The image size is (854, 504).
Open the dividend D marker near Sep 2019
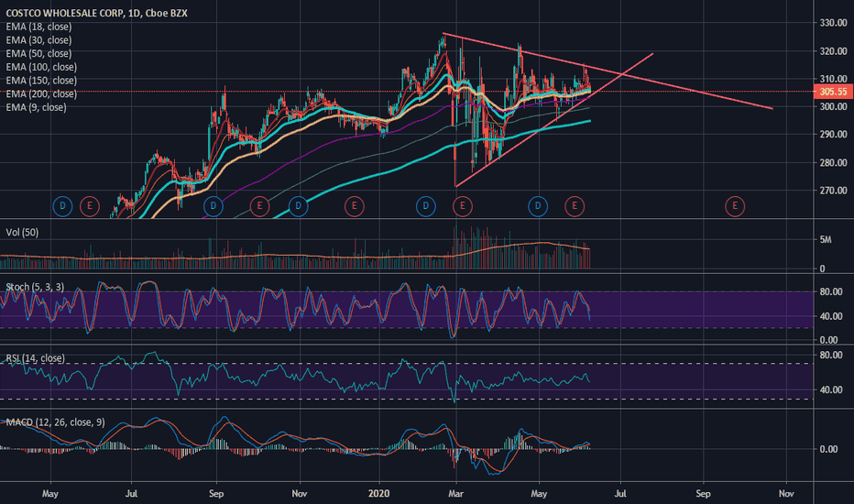tap(213, 206)
